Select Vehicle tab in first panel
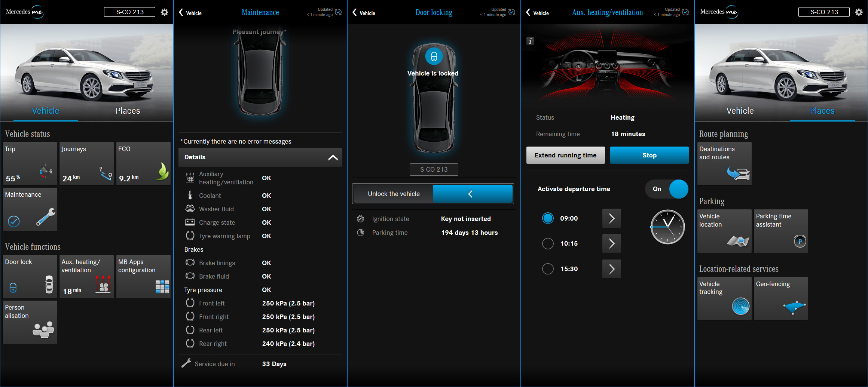The height and width of the screenshot is (387, 868). click(x=46, y=111)
